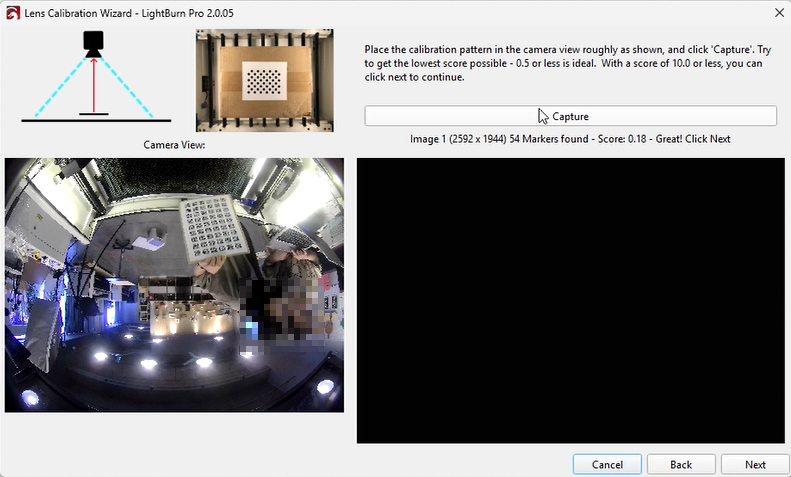Go Back to the previous wizard step
The width and height of the screenshot is (791, 477).
[681, 464]
